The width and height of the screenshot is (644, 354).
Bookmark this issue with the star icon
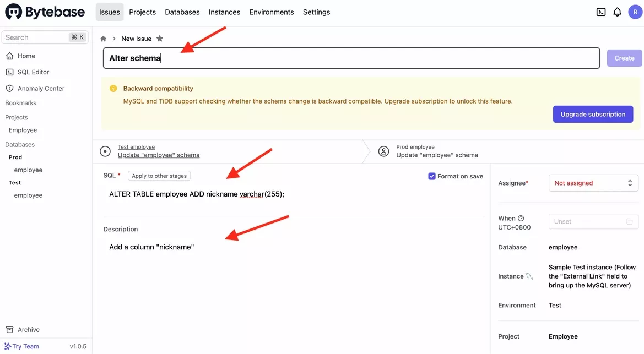tap(160, 38)
